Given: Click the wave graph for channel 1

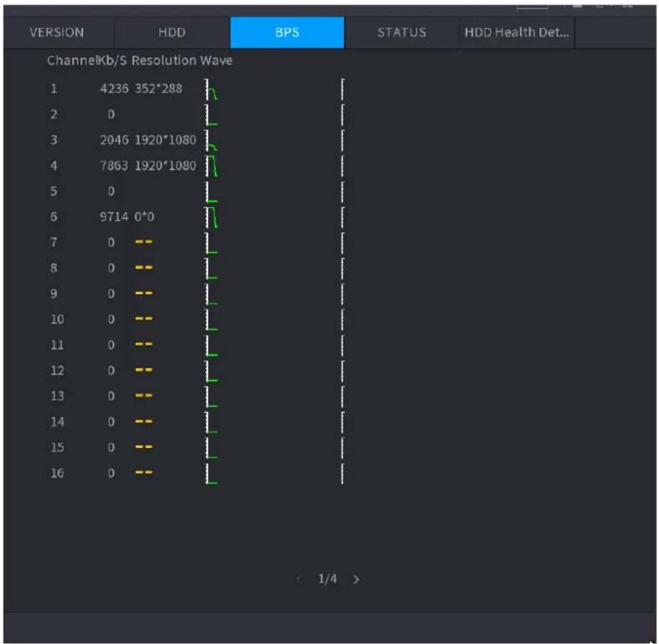Looking at the screenshot, I should pos(274,89).
